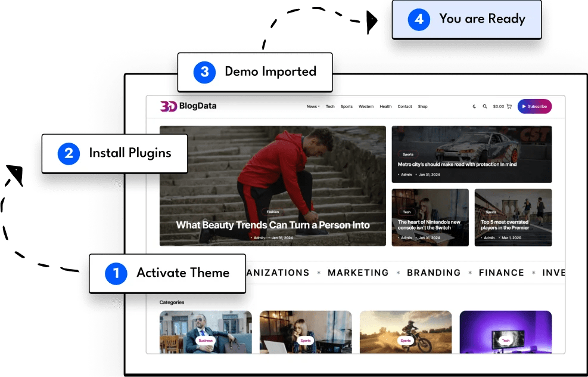Screen dimensions: 588x377
Task: Open the Contact menu item
Action: (x=405, y=107)
